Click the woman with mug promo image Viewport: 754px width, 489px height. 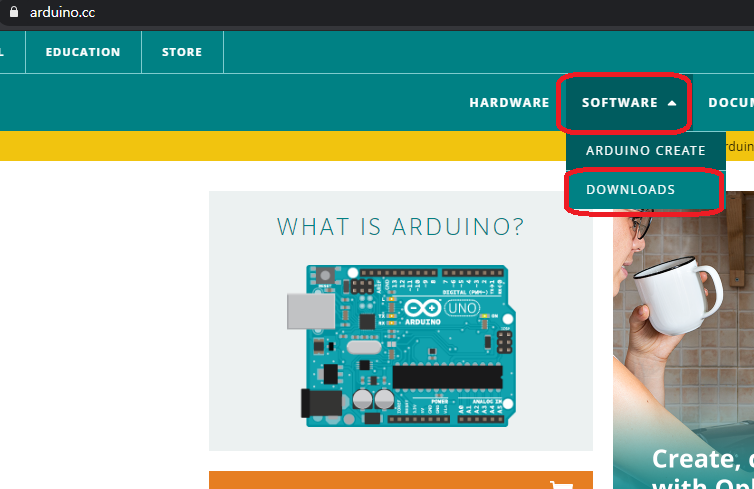683,340
